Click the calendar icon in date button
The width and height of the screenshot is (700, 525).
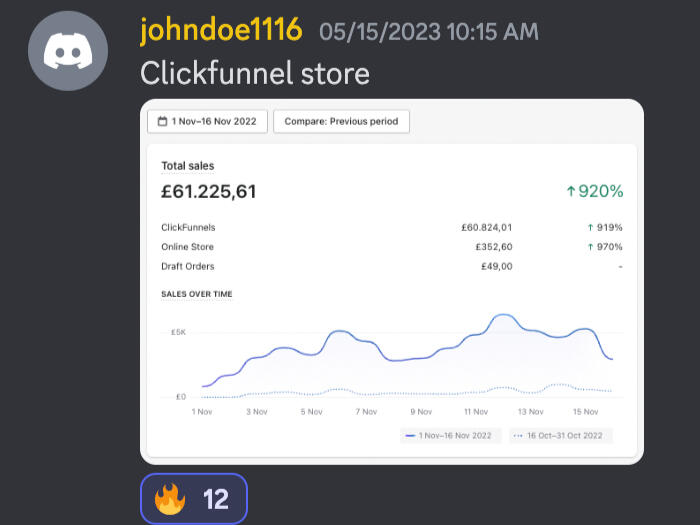pos(163,122)
